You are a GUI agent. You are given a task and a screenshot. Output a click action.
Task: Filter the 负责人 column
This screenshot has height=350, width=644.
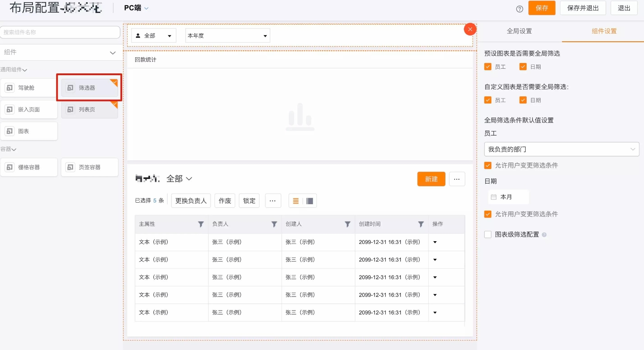(x=274, y=224)
